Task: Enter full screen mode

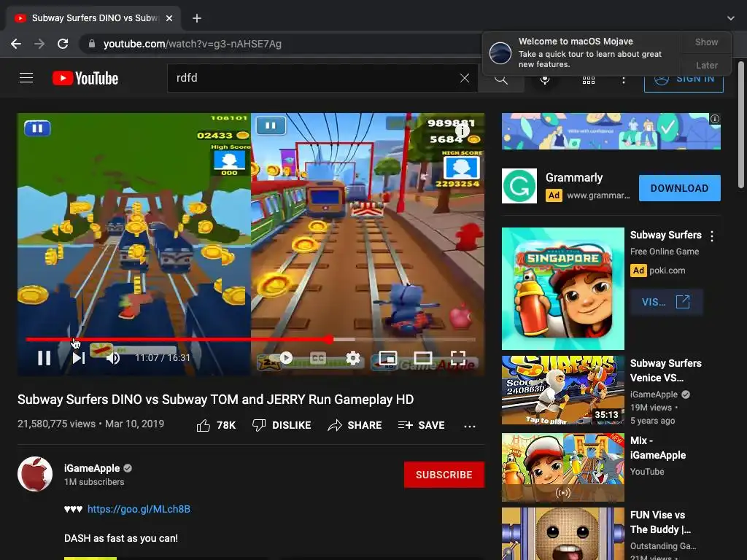Action: [458, 357]
